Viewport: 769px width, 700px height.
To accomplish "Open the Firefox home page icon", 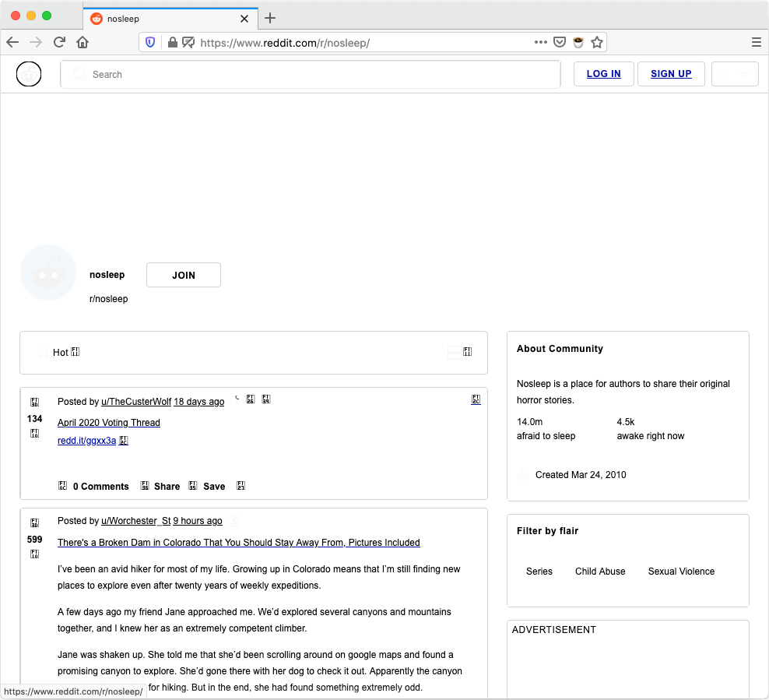I will 83,43.
